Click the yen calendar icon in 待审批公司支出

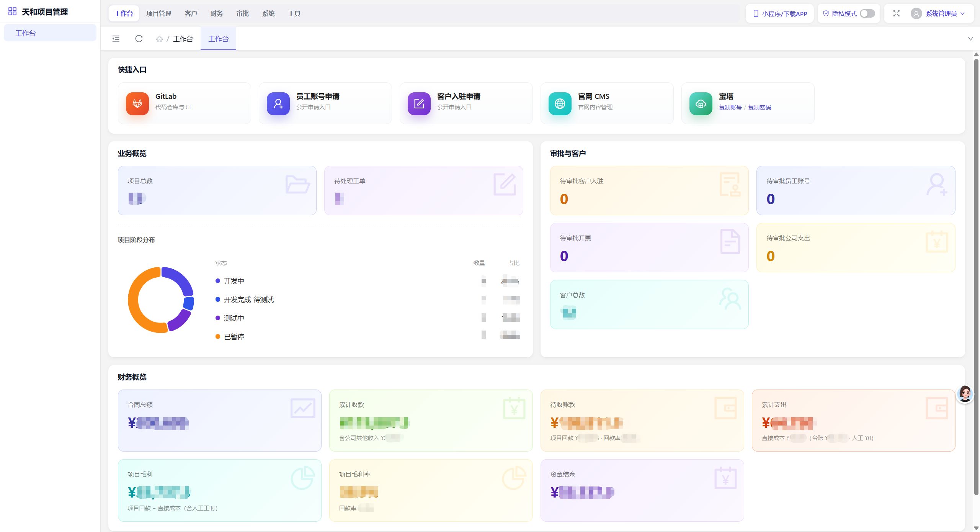coord(937,241)
